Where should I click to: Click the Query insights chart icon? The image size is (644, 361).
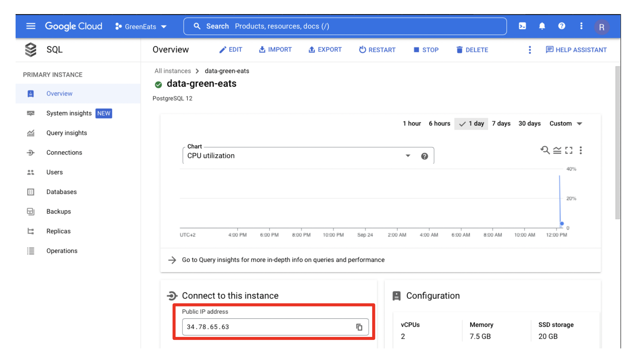pos(31,133)
